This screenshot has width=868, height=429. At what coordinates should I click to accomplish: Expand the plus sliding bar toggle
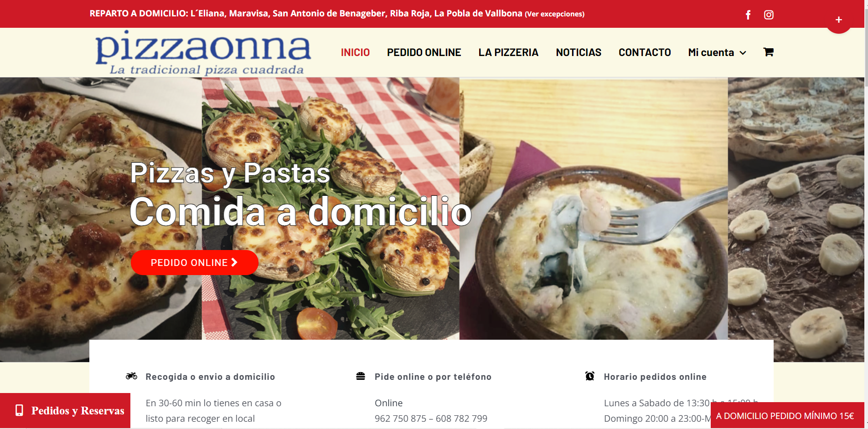tap(839, 20)
